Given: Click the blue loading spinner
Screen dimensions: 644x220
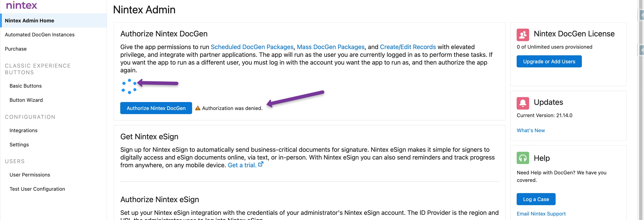Looking at the screenshot, I should point(129,86).
